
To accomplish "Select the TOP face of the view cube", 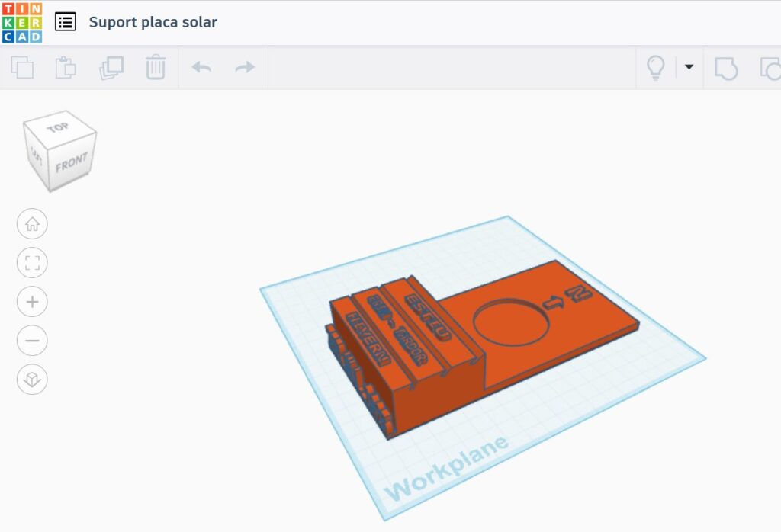I will pos(59,128).
